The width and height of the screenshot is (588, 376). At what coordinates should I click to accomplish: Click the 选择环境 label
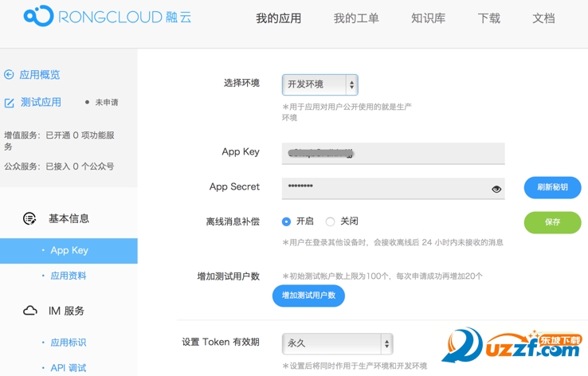click(241, 83)
